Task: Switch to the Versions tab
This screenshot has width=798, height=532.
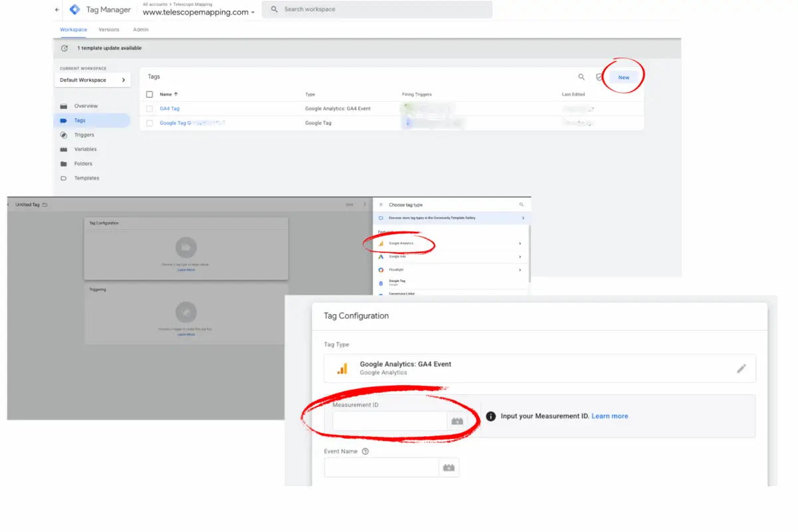Action: [109, 29]
